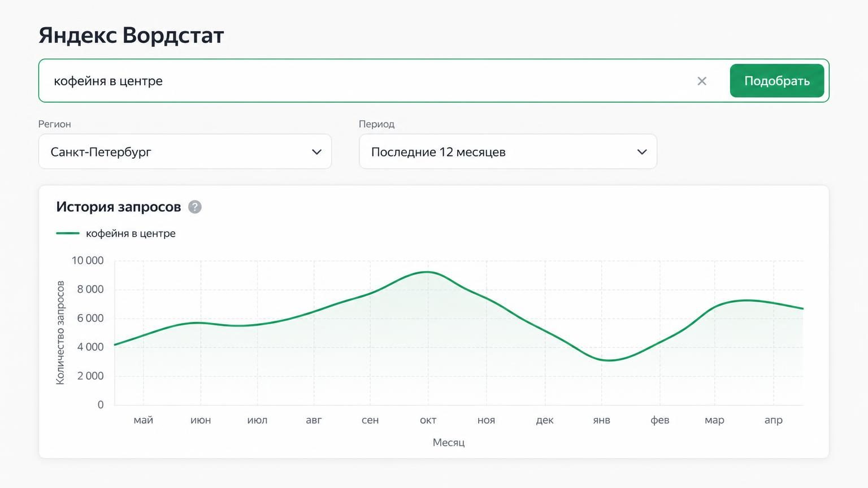Image resolution: width=868 pixels, height=488 pixels.
Task: Toggle the кофейня в центре legend series
Action: coord(116,233)
